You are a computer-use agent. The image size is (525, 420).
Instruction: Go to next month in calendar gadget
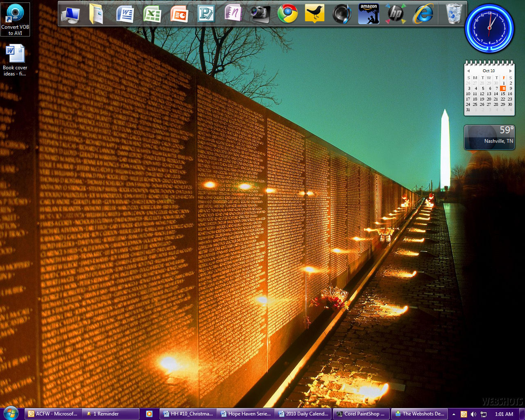click(510, 71)
